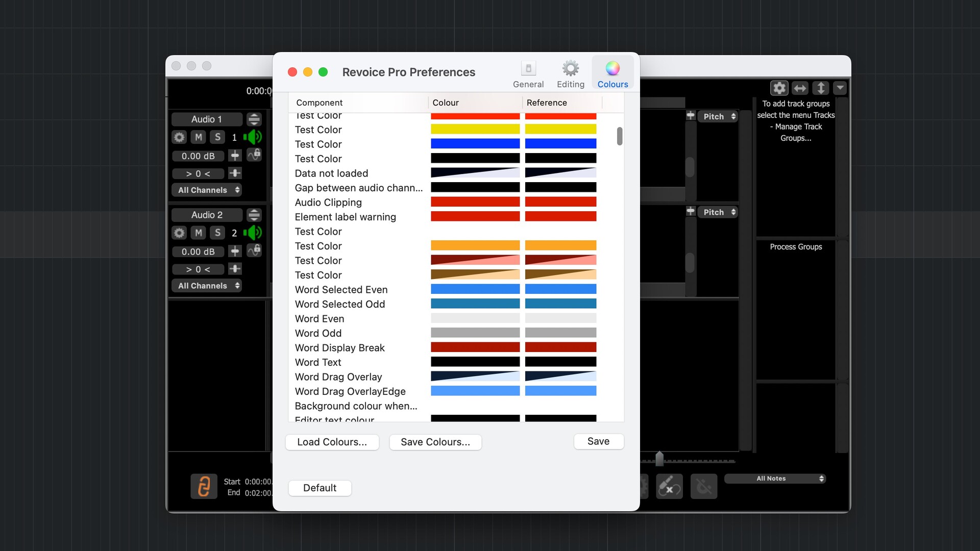Click the Load Colours... button
Screen dimensions: 980x551
click(332, 442)
